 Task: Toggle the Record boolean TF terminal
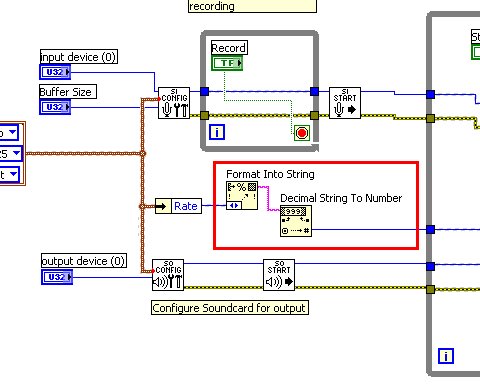[x=227, y=63]
